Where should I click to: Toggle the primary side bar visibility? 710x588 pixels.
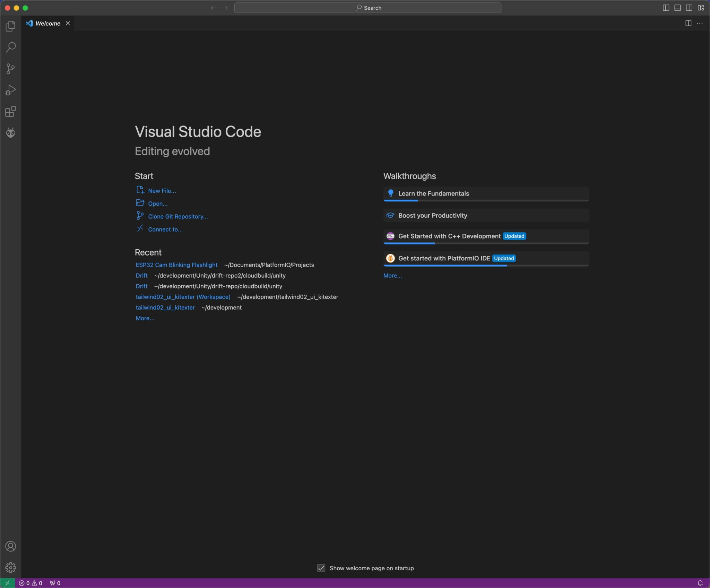(666, 8)
